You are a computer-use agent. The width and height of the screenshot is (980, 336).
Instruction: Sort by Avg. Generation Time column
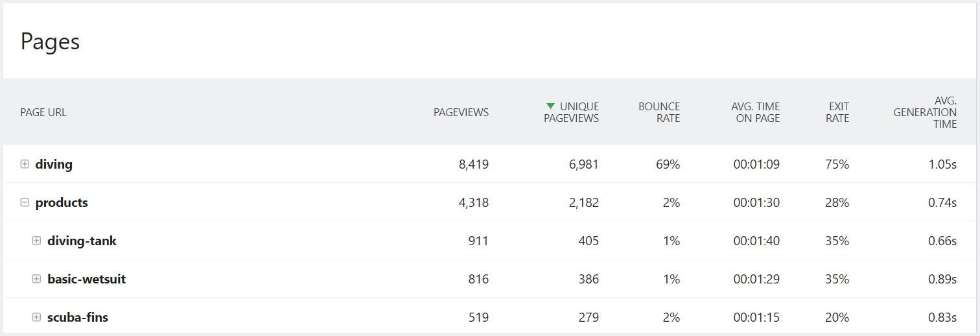coord(925,112)
